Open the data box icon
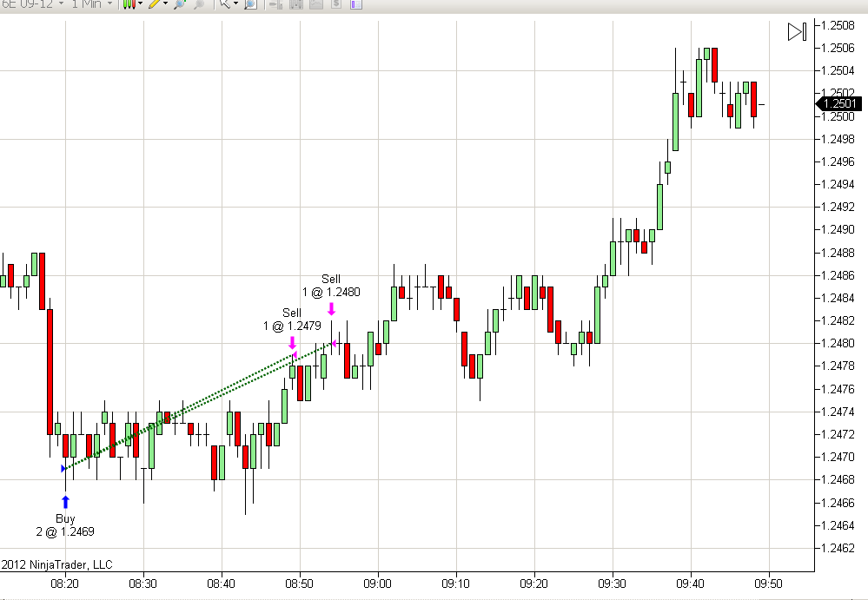Screen dimensions: 868x600 [x=296, y=3]
